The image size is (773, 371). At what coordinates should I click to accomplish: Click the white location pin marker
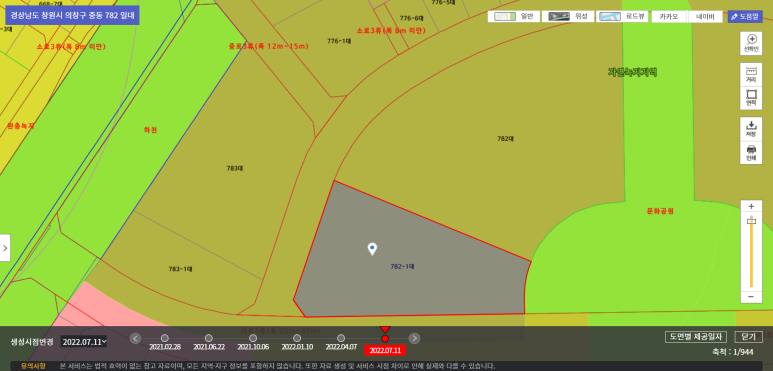click(x=372, y=249)
